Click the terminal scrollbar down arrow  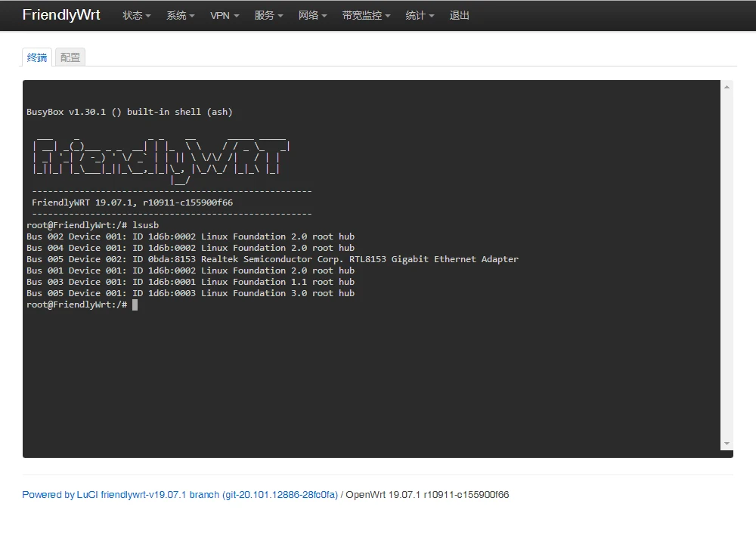[727, 444]
